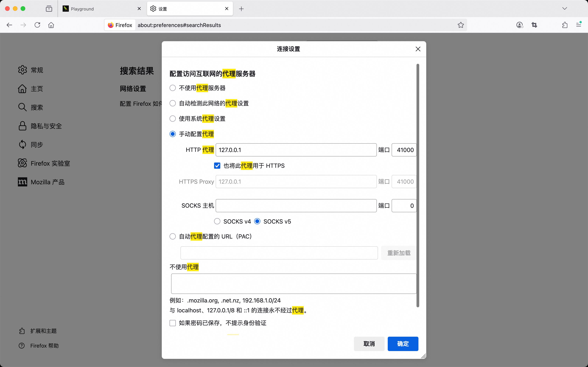The image size is (588, 367).
Task: Select the SOCKS v4 radio button
Action: (217, 221)
